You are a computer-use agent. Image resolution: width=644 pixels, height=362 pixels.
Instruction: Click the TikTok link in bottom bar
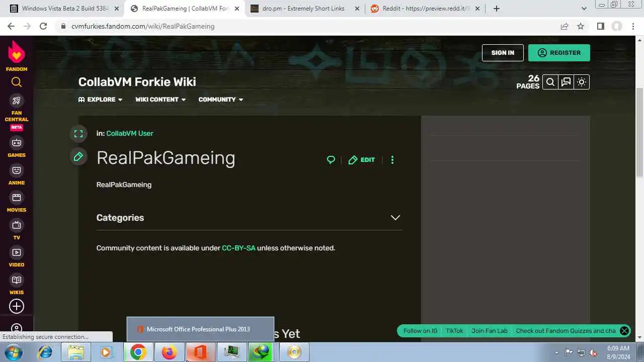[x=454, y=331]
